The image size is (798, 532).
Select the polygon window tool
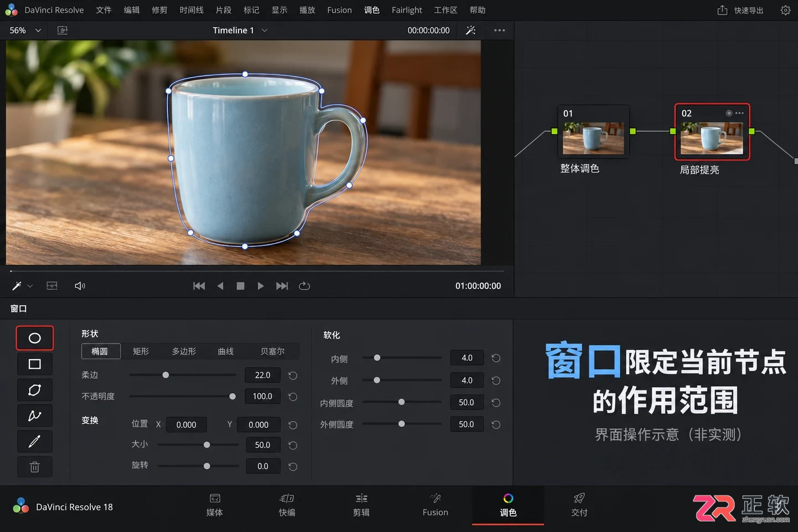[34, 390]
